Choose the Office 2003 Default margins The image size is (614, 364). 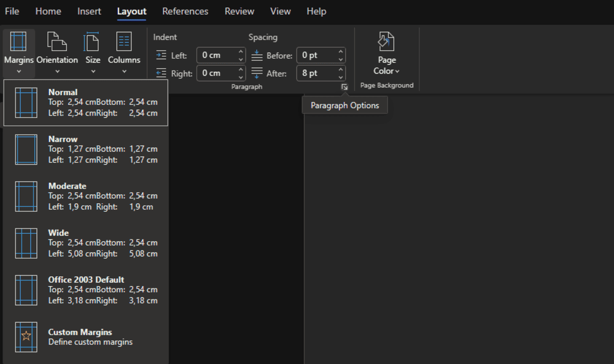click(86, 290)
